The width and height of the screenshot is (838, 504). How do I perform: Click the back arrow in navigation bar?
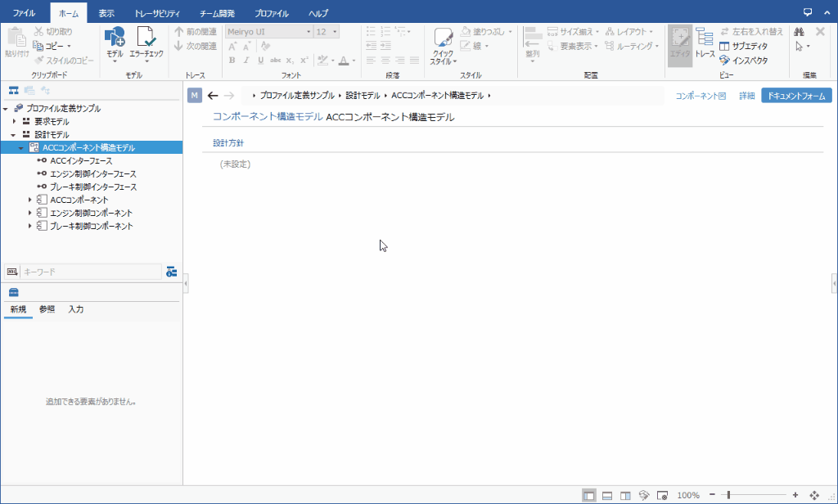213,96
